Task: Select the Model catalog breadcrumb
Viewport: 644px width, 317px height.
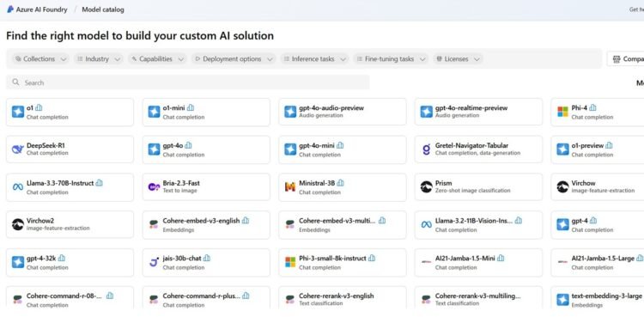Action: tap(103, 9)
